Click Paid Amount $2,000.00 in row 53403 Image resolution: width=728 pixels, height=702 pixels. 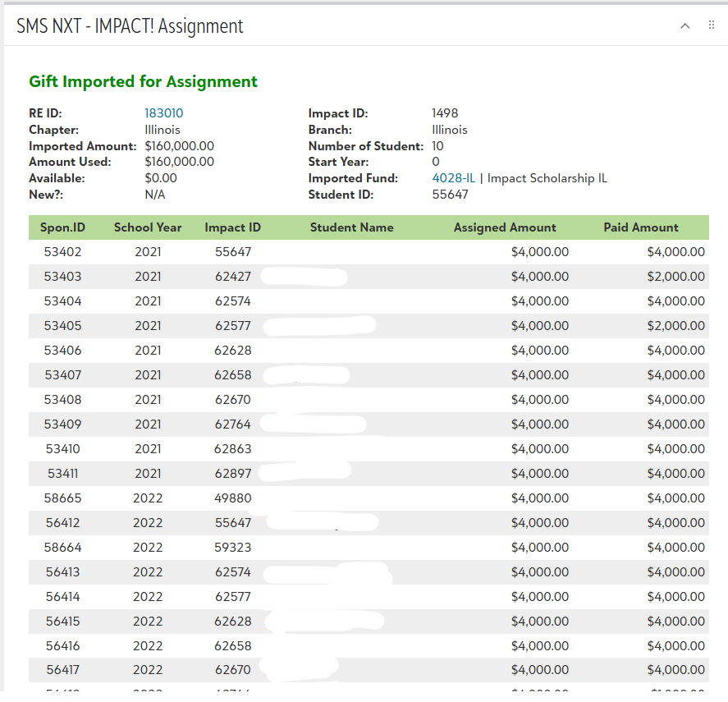[x=676, y=277]
